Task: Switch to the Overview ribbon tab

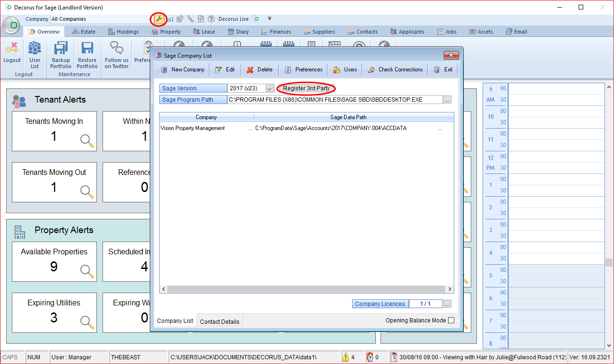Action: click(44, 32)
